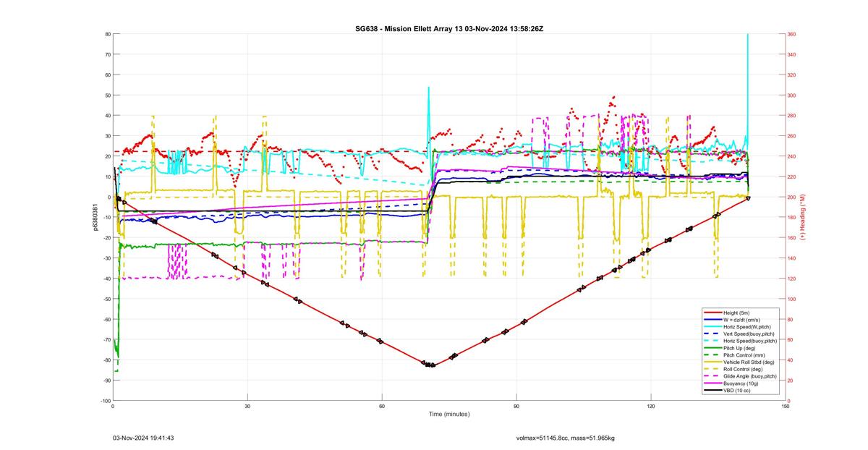Select 'Horiz Speed(buoy,pitch)' legend entry
The image size is (868, 450).
click(x=750, y=341)
